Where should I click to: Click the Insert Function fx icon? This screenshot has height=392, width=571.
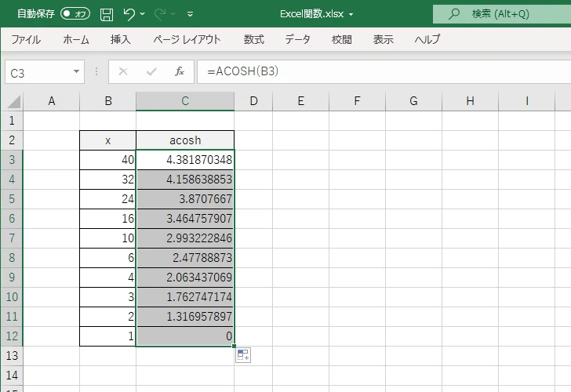coord(180,71)
